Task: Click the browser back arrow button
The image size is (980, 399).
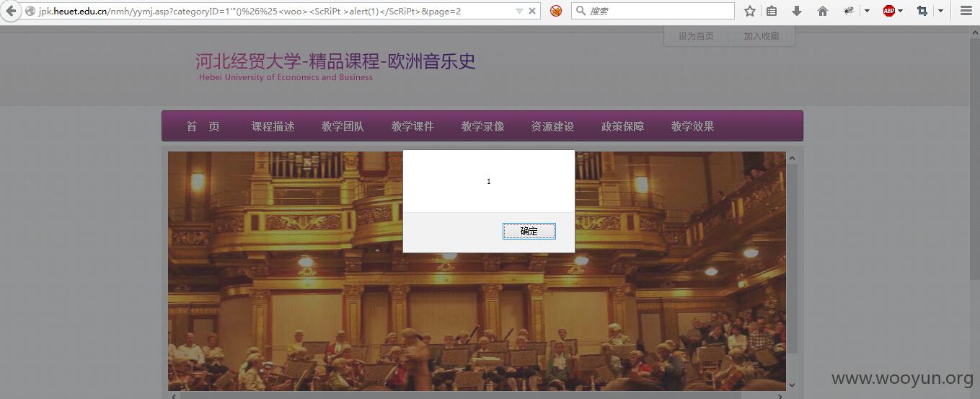Action: coord(10,11)
